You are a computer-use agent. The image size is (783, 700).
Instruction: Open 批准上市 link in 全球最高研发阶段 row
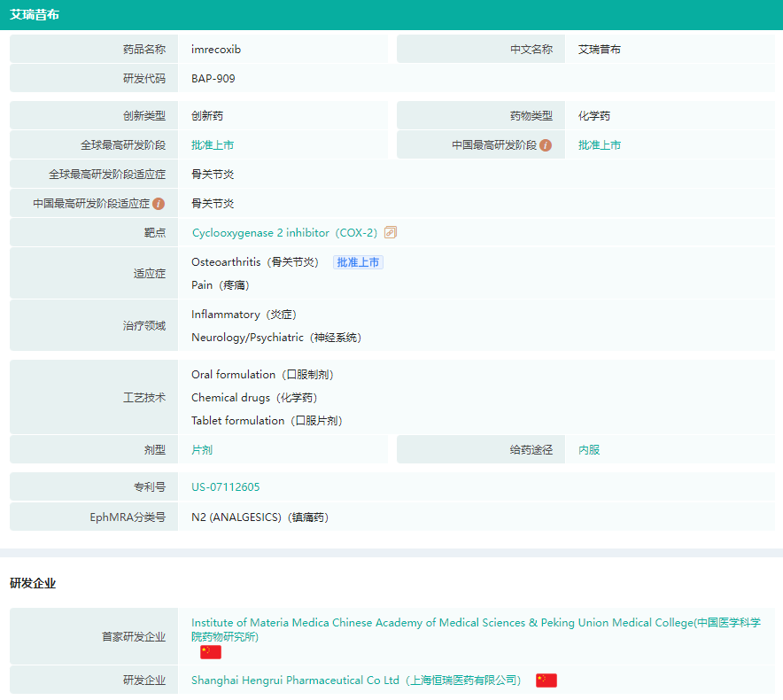click(213, 145)
